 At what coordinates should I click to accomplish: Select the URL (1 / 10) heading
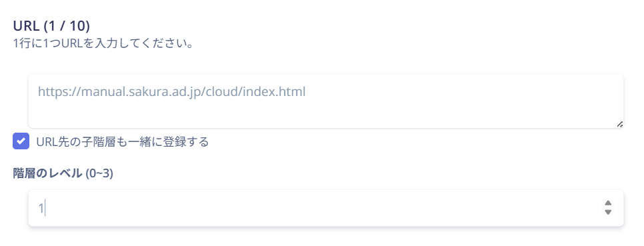click(x=51, y=26)
